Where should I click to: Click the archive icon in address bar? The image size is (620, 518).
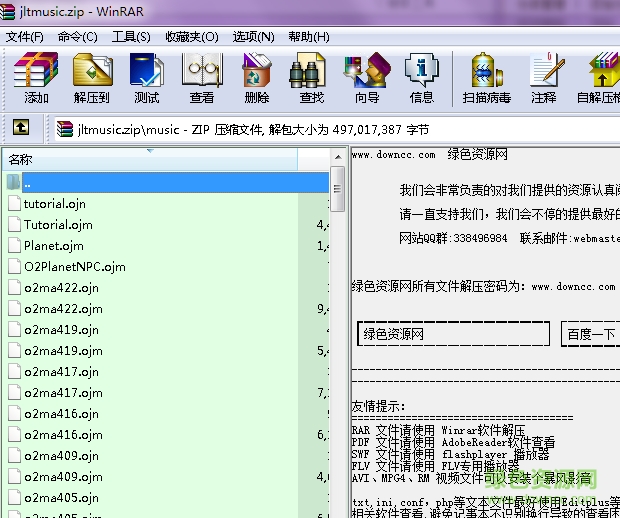pyautogui.click(x=65, y=129)
